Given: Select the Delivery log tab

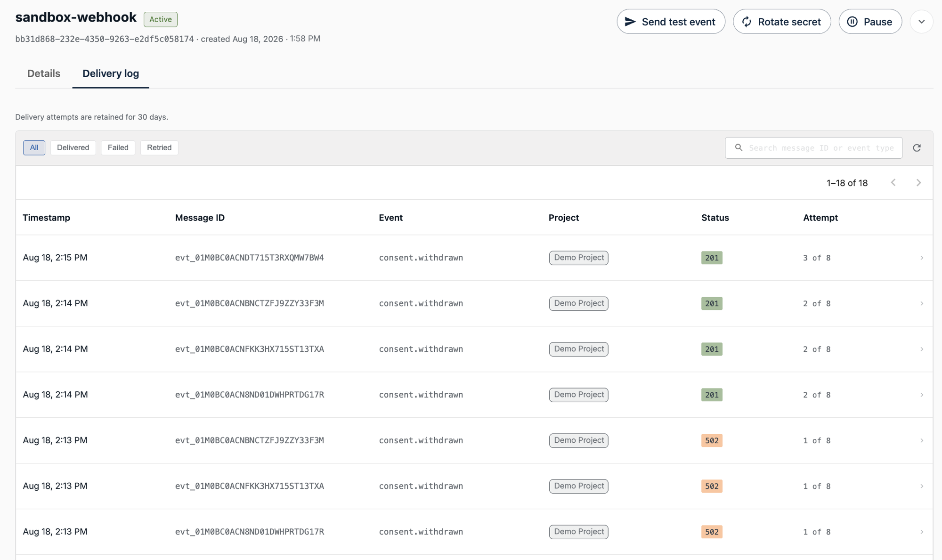Looking at the screenshot, I should pyautogui.click(x=111, y=73).
